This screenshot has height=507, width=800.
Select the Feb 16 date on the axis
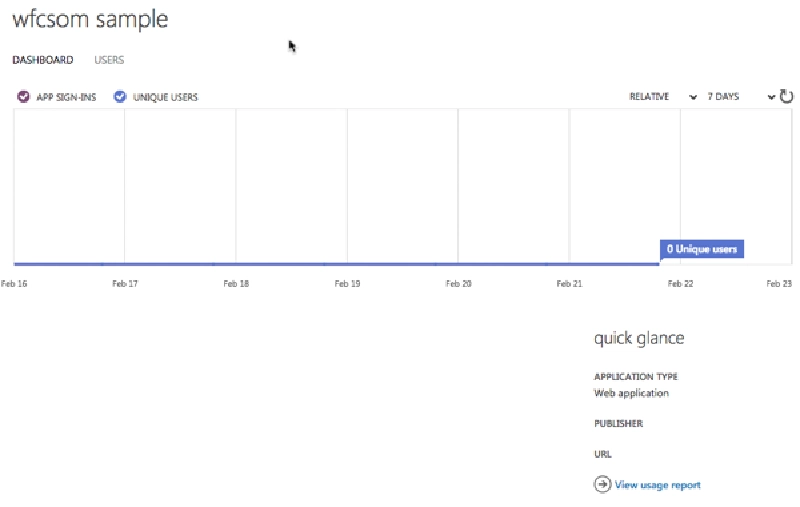(x=14, y=284)
